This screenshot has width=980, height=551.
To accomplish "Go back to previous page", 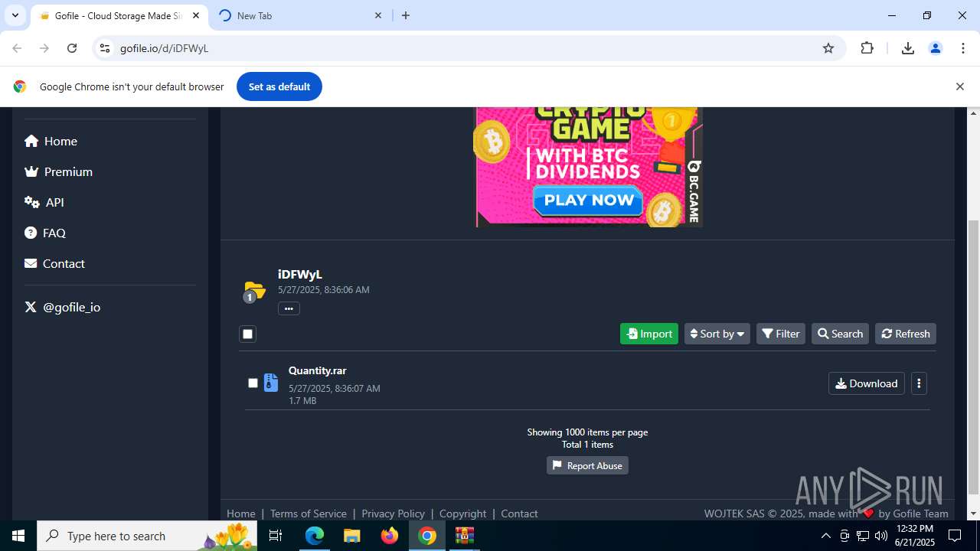I will [x=17, y=48].
